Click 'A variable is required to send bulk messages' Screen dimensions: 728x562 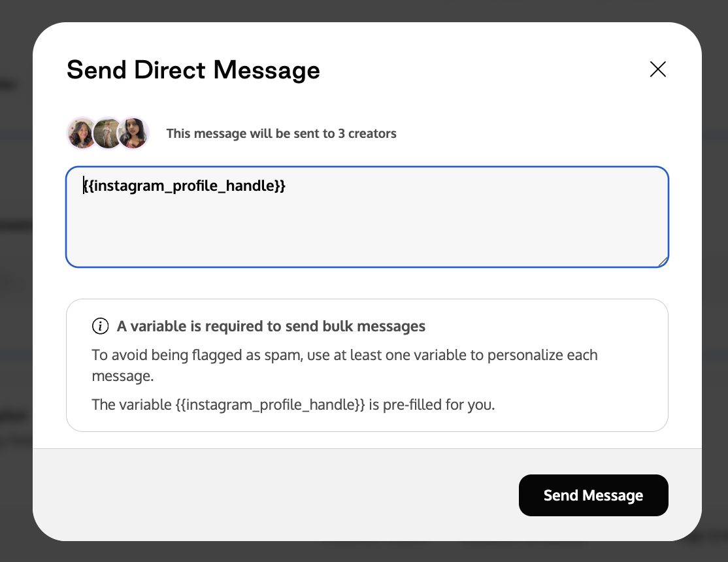[x=271, y=326]
